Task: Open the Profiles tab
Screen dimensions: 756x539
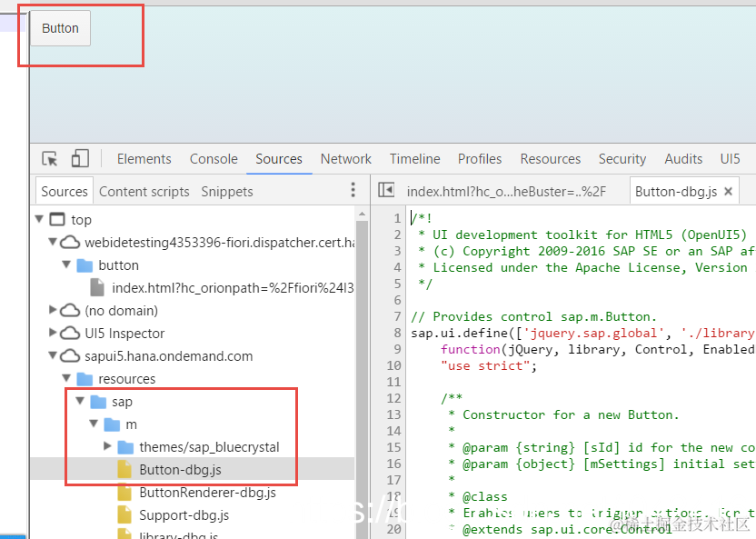Action: point(480,159)
